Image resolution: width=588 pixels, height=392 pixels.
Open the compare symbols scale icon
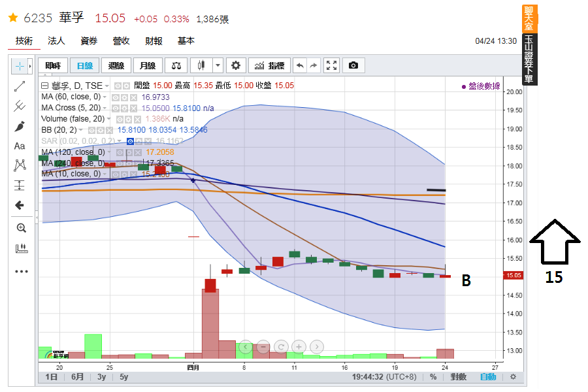tap(176, 65)
